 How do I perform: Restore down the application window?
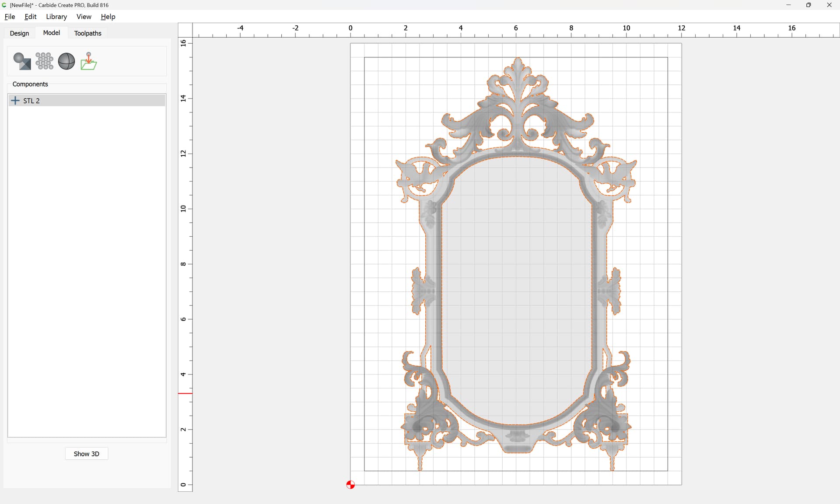pyautogui.click(x=808, y=5)
